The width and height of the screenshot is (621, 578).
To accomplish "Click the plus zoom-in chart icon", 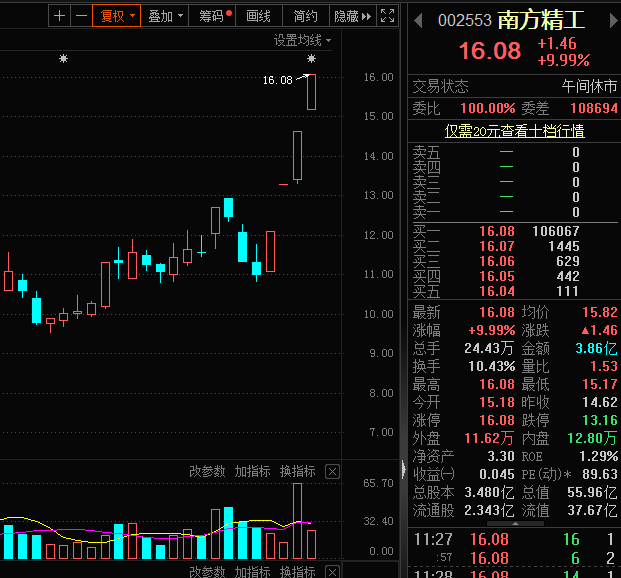I will tap(60, 16).
